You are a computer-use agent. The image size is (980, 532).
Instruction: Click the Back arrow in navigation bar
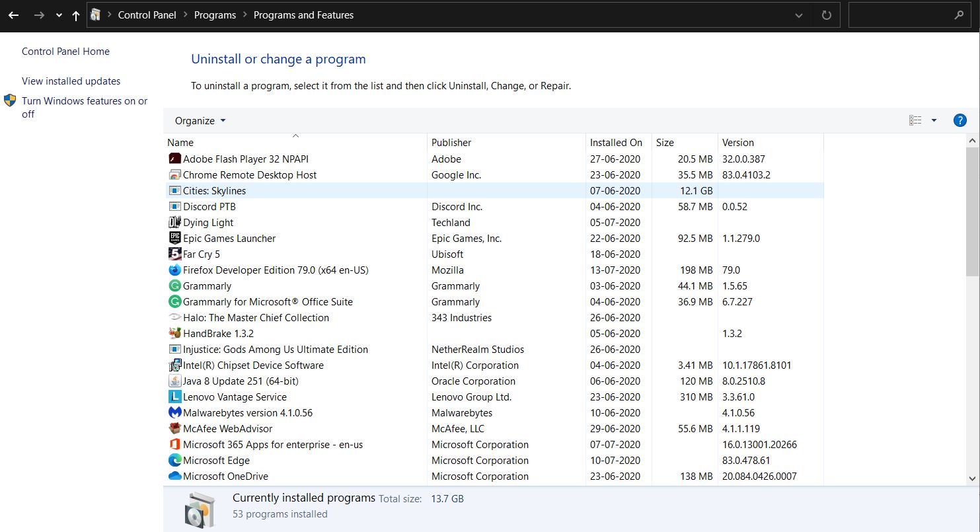pyautogui.click(x=14, y=15)
